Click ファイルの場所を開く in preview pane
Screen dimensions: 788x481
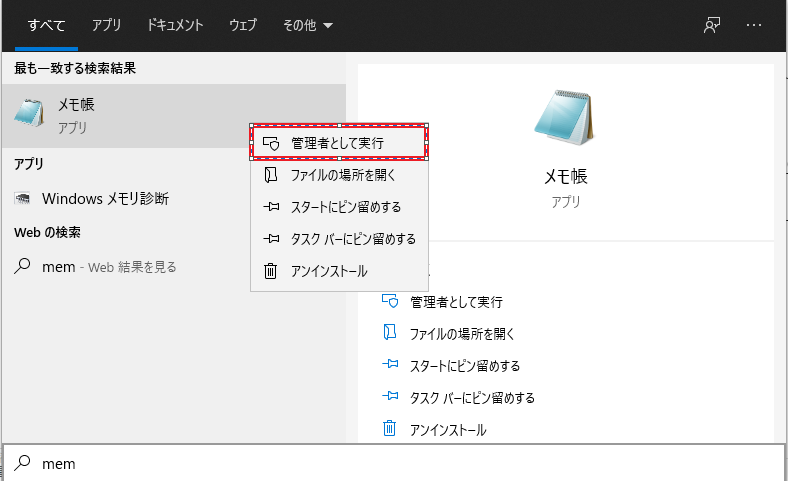[462, 334]
